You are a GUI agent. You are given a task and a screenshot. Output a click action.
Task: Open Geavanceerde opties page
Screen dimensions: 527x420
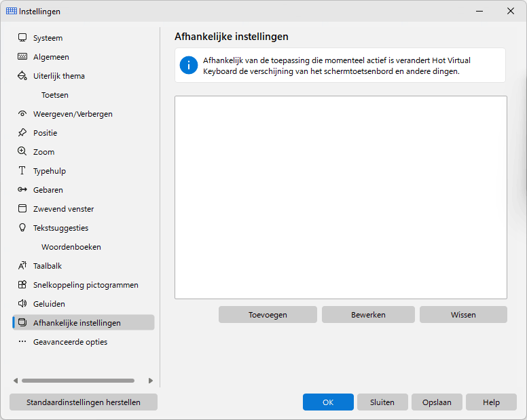pyautogui.click(x=84, y=341)
